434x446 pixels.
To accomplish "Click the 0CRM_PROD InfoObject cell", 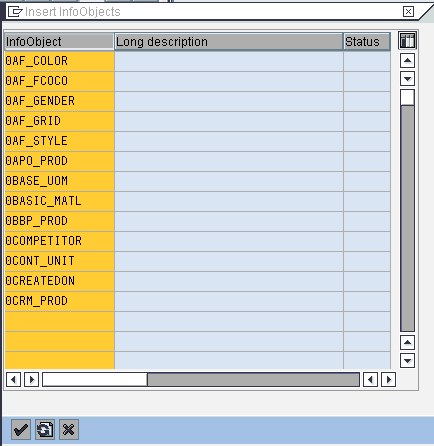I will tap(60, 301).
